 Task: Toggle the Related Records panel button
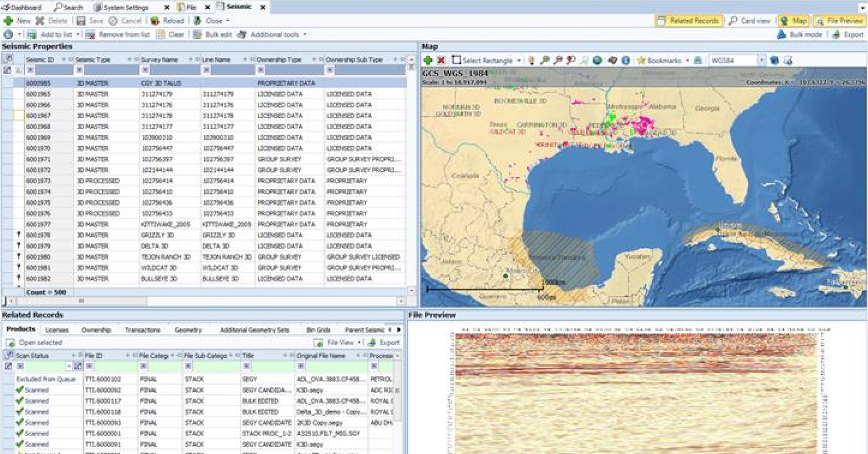point(689,21)
